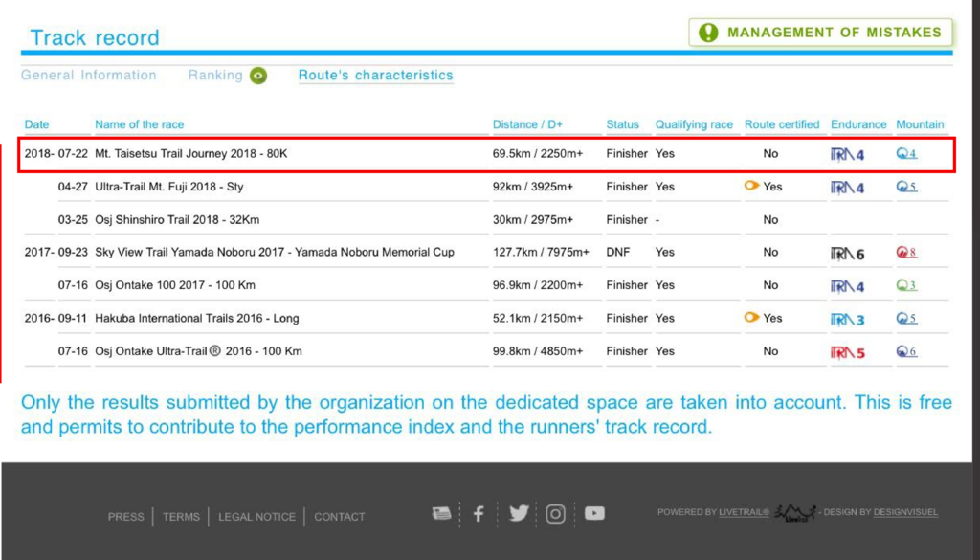This screenshot has height=560, width=980.
Task: Click the ITRA 3 icon for Hakuba International Trails
Action: [848, 320]
